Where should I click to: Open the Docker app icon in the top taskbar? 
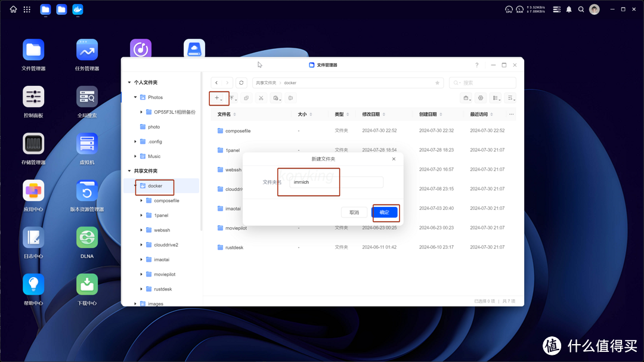(x=78, y=10)
